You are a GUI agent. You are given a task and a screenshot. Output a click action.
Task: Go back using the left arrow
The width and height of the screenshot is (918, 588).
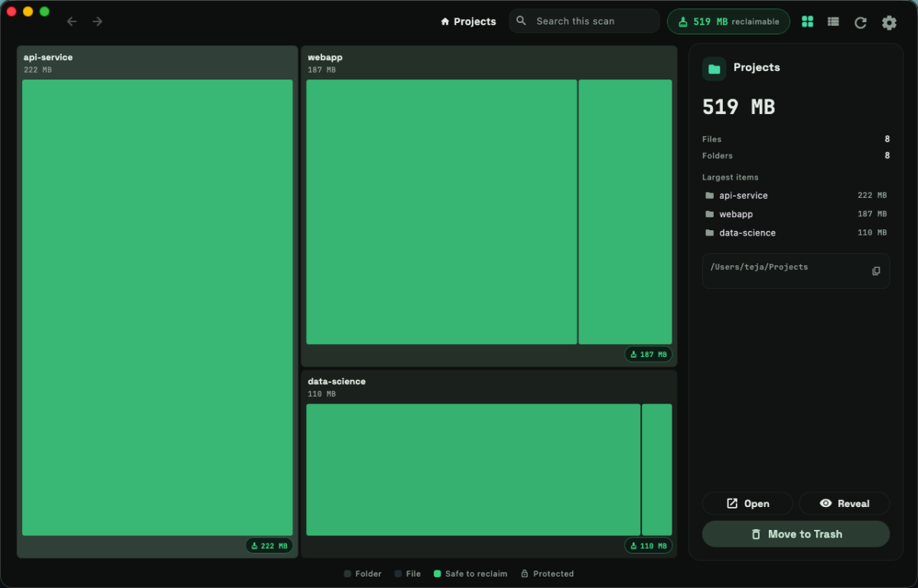[x=72, y=21]
